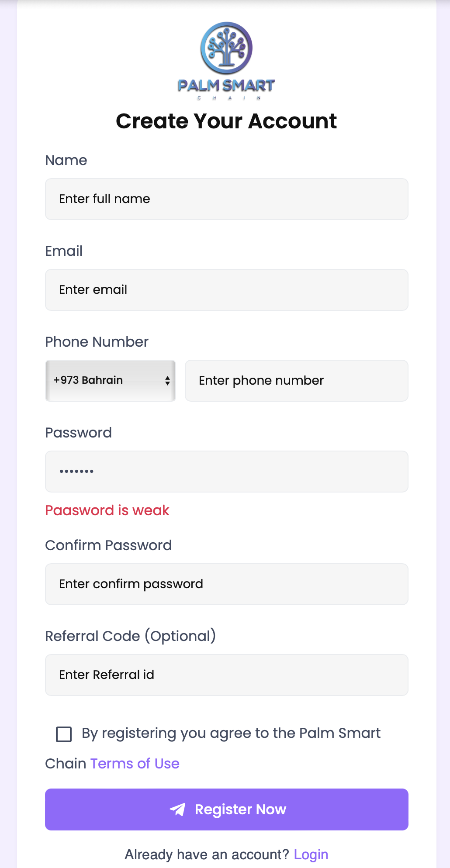Viewport: 450px width, 868px height.
Task: Click the masked Password field
Action: [x=226, y=472]
